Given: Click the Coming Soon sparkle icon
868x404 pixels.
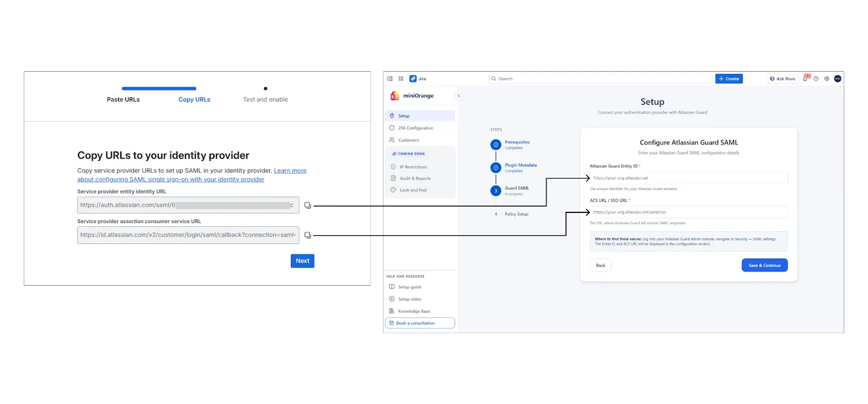Looking at the screenshot, I should point(394,154).
